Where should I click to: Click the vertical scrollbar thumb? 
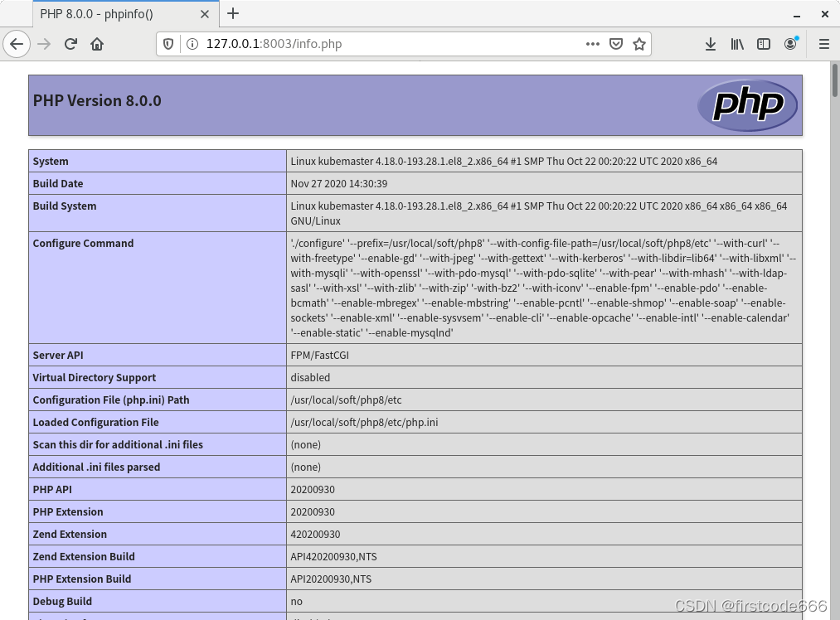pos(835,80)
